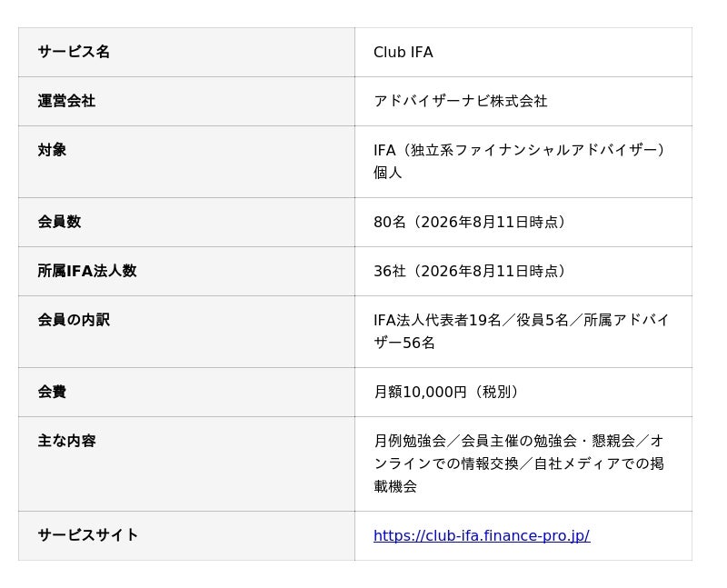Click the 会員の内訳 row label
The image size is (727, 588).
coord(74,320)
